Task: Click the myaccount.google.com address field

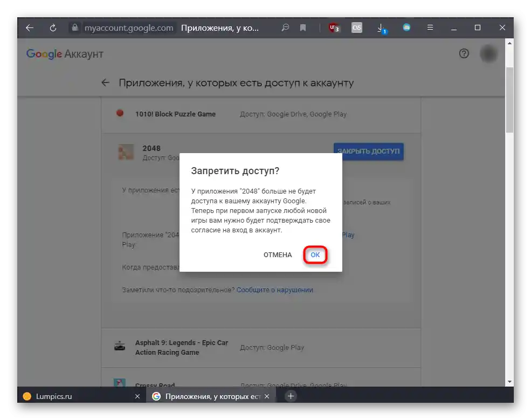Action: [x=129, y=28]
